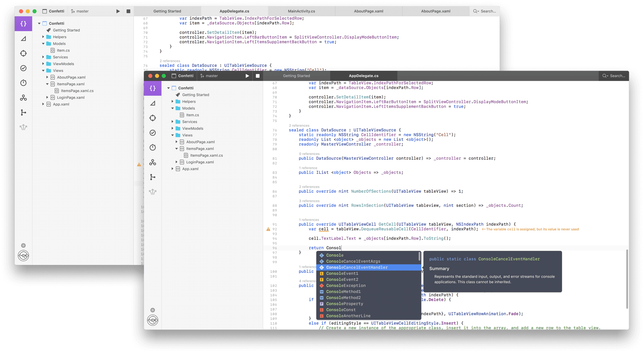The height and width of the screenshot is (353, 644).
Task: Click the user avatar in back window sidebar
Action: click(x=23, y=256)
